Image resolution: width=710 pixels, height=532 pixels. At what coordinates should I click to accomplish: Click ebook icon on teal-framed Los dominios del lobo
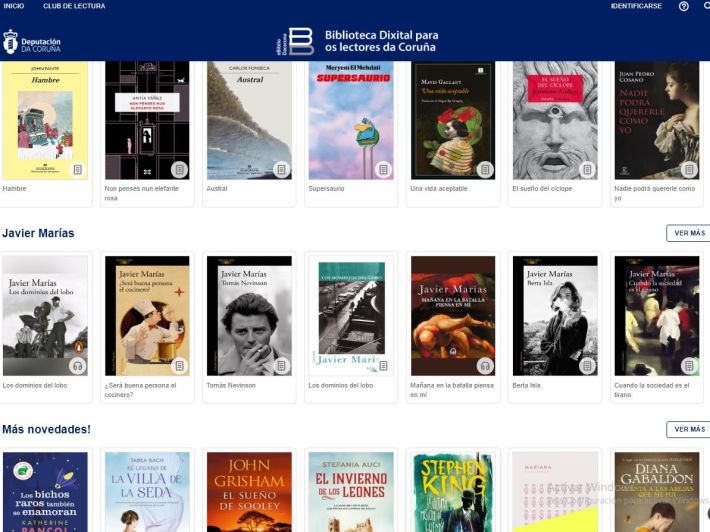pos(384,366)
